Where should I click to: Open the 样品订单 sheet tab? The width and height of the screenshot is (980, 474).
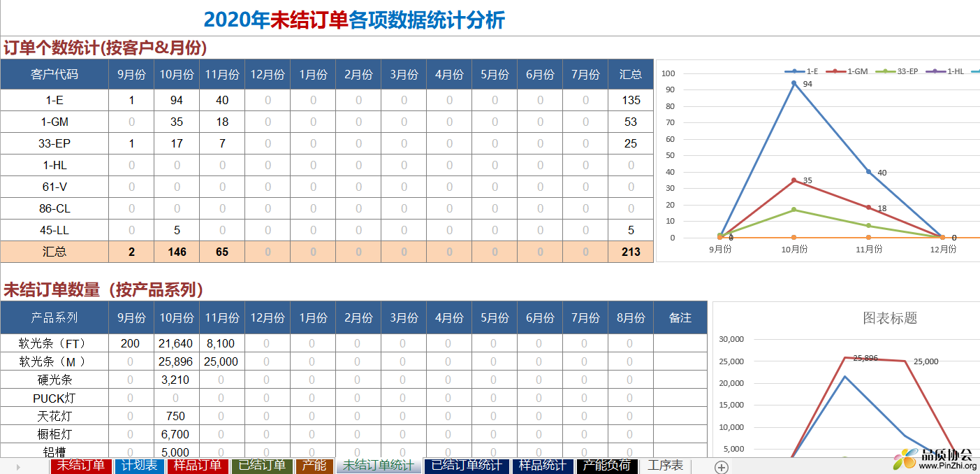click(197, 466)
